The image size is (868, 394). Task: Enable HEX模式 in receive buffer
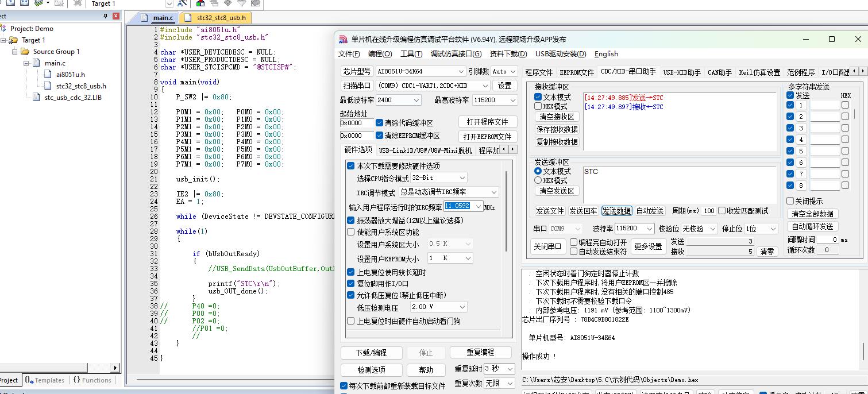point(538,106)
